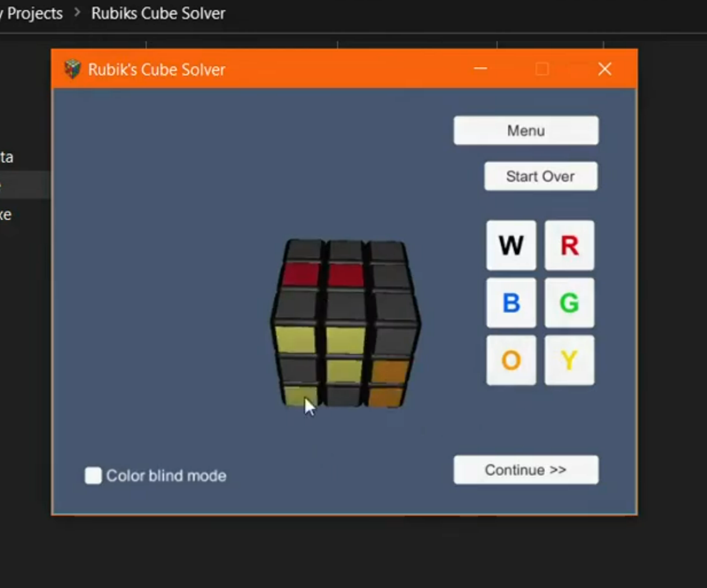Select the Green color button labeled G
707x588 pixels.
click(x=569, y=303)
